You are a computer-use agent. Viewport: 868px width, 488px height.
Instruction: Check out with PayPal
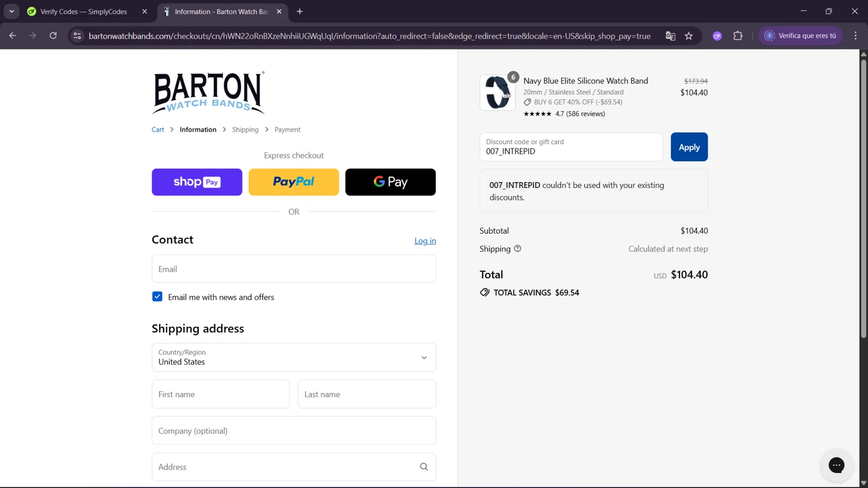[294, 182]
